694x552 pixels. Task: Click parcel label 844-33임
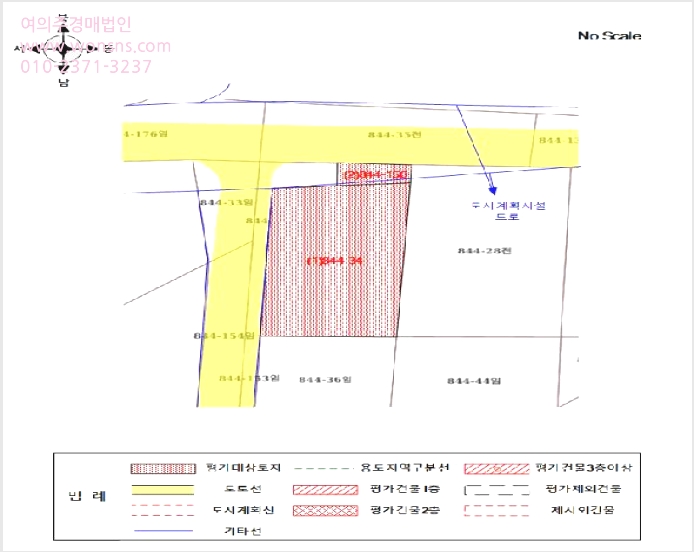(x=226, y=202)
